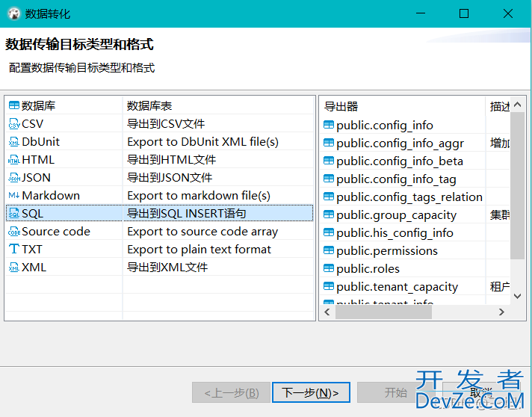Viewport: 532px width, 417px height.
Task: Select row text public.tenant_capacity
Action: [397, 287]
